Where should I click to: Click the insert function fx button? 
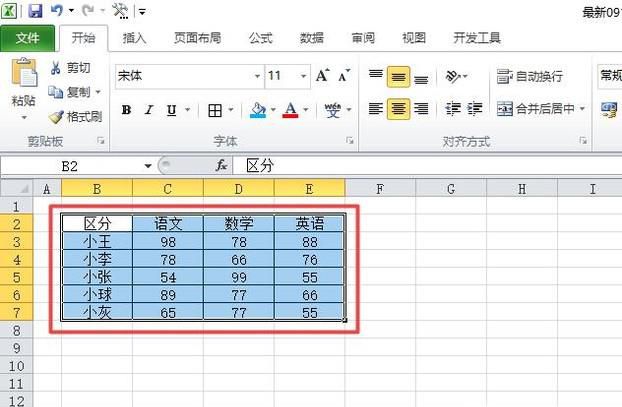221,165
